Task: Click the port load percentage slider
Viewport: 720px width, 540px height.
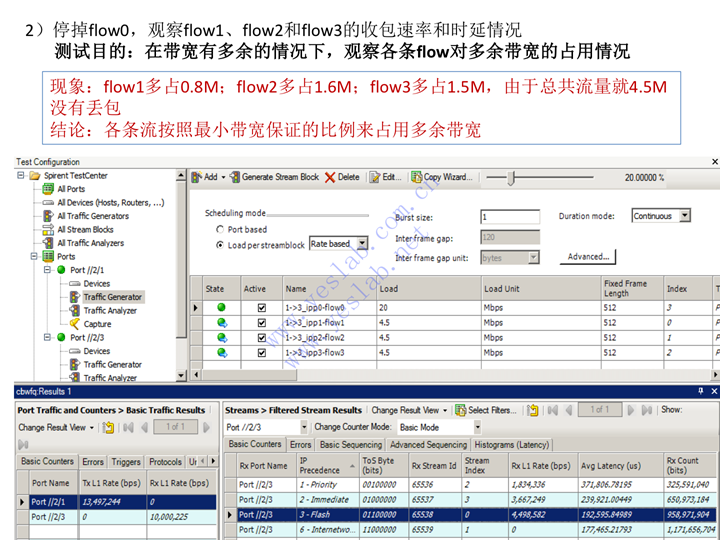Action: (513, 177)
